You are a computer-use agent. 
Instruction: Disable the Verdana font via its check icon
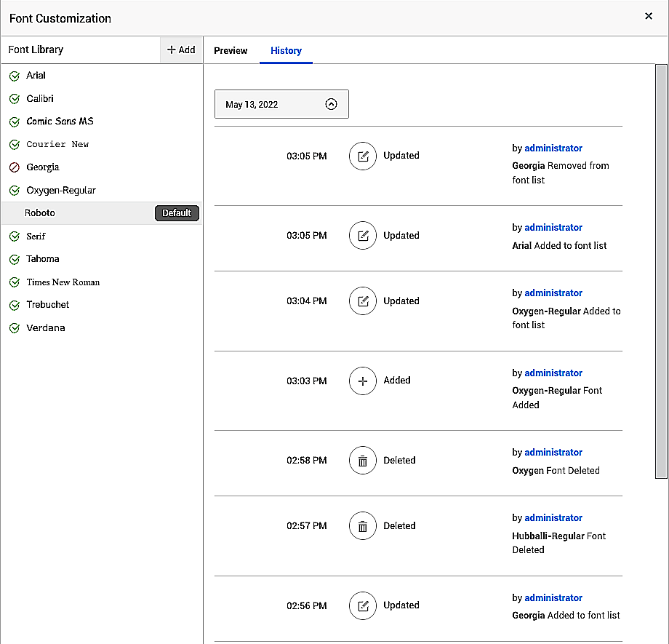[15, 328]
